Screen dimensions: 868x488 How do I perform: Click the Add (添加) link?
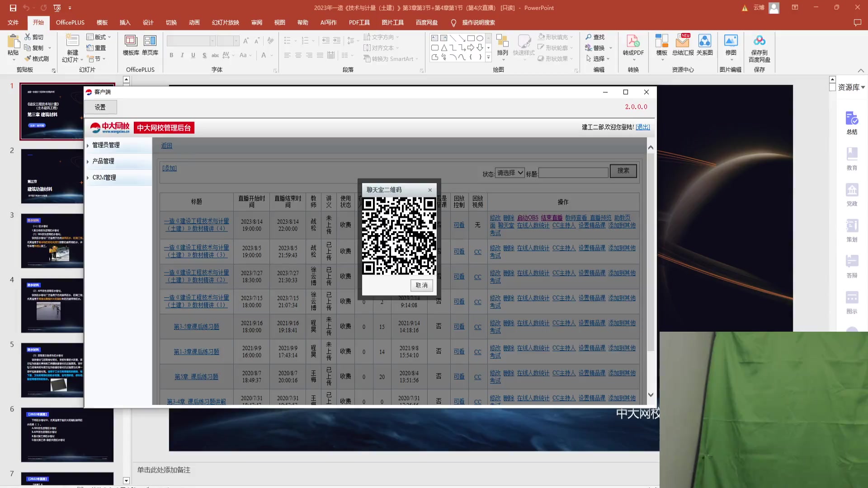coord(170,169)
